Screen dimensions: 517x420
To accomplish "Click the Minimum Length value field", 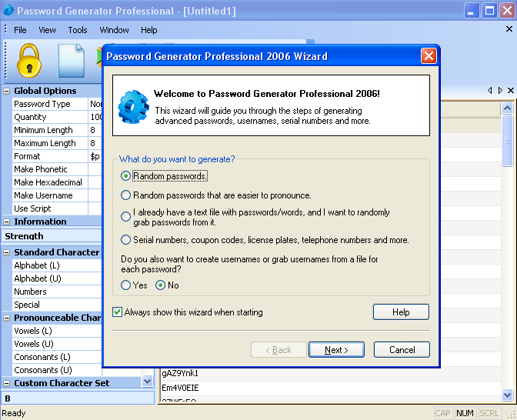I will 95,130.
